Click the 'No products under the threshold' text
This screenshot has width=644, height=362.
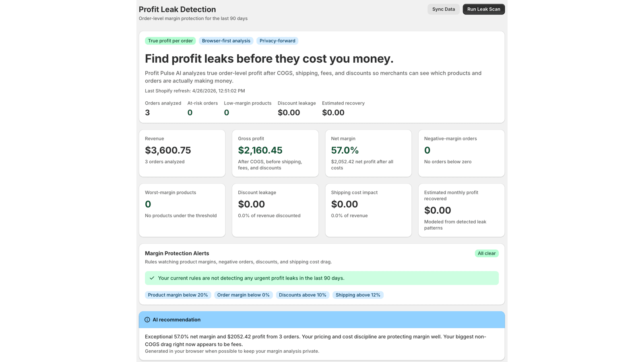[181, 216]
